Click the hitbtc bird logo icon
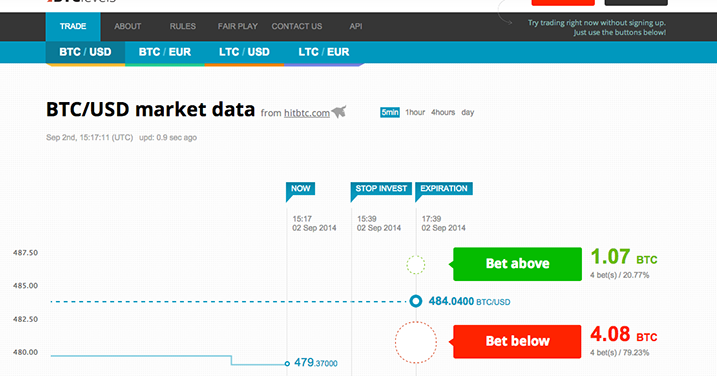 (x=339, y=112)
